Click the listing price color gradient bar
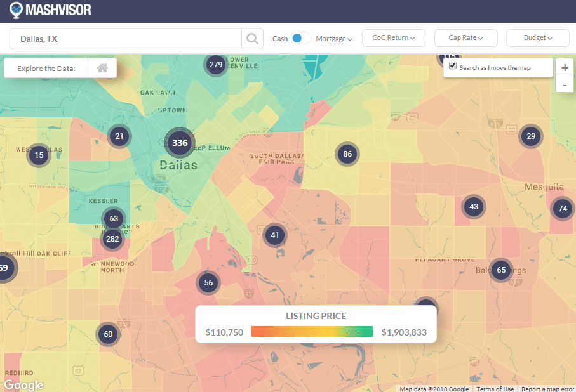 (312, 332)
